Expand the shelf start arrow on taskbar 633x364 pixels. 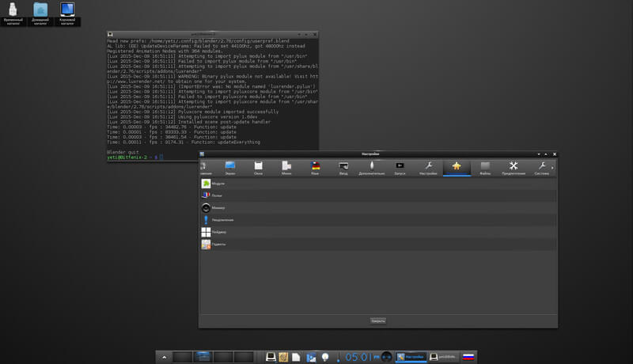click(165, 358)
